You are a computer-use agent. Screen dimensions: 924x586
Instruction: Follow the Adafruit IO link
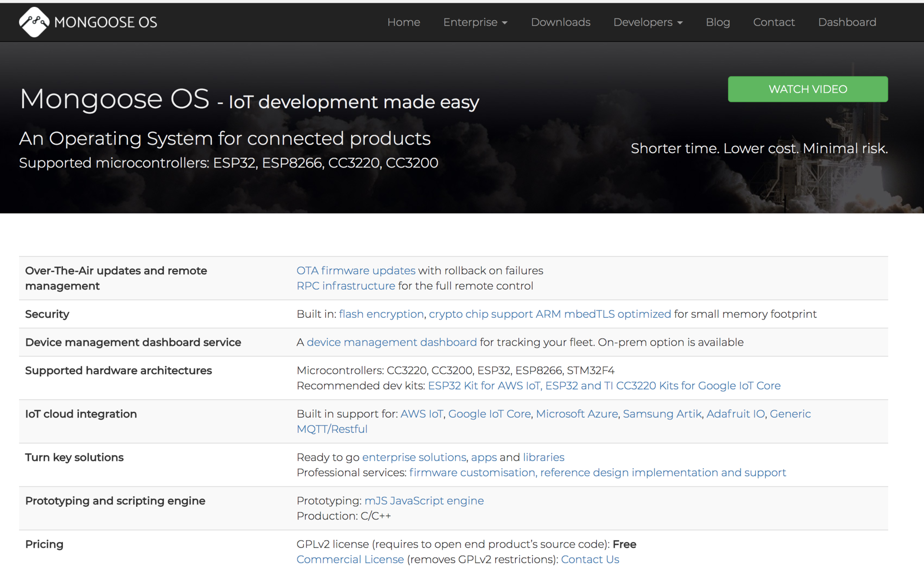tap(735, 414)
